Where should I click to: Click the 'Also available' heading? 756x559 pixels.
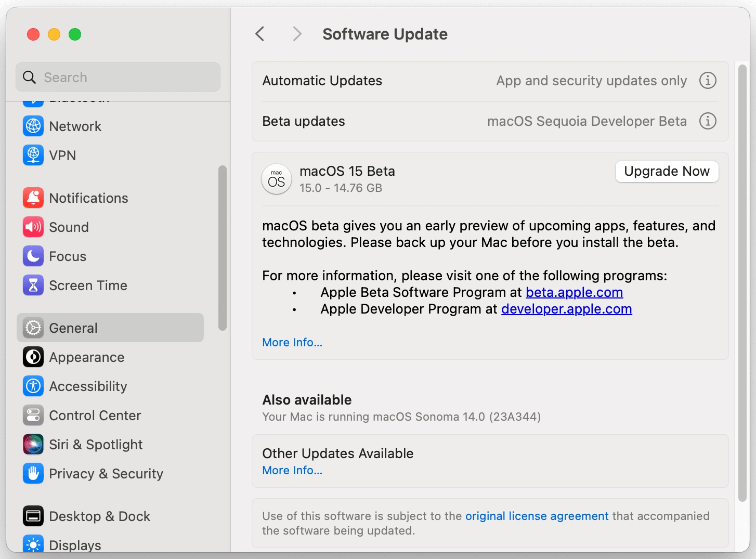tap(307, 399)
